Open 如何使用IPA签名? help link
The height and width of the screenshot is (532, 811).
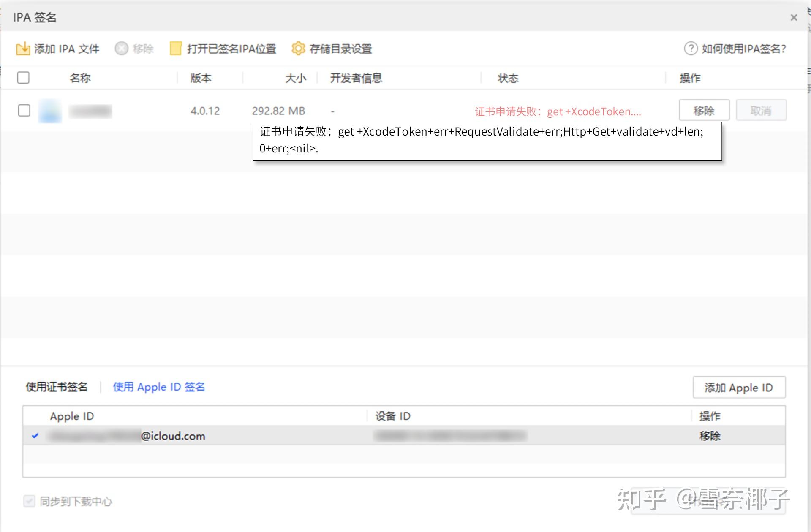pyautogui.click(x=744, y=49)
